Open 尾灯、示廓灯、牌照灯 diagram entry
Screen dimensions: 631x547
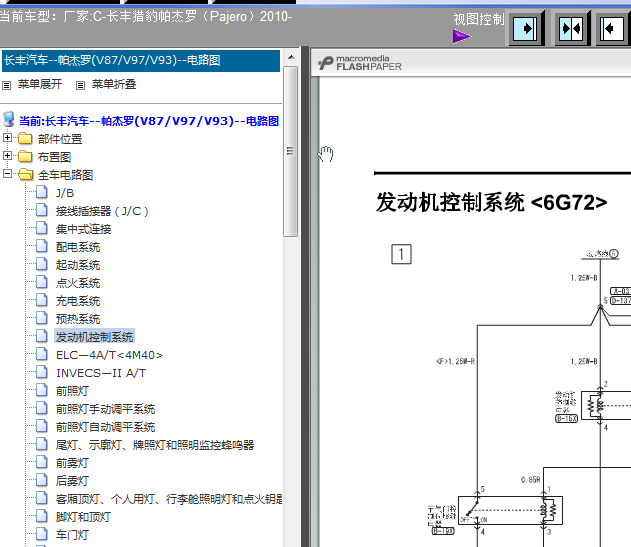click(x=155, y=445)
